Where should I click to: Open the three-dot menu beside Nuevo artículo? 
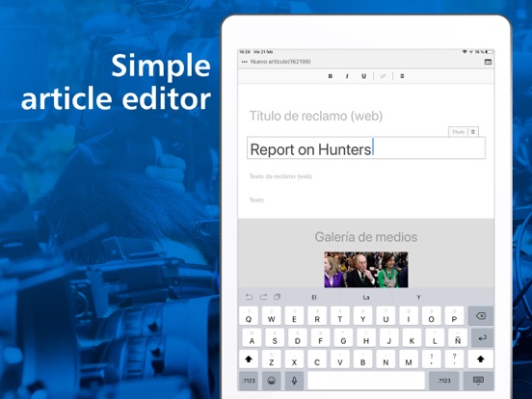point(244,62)
